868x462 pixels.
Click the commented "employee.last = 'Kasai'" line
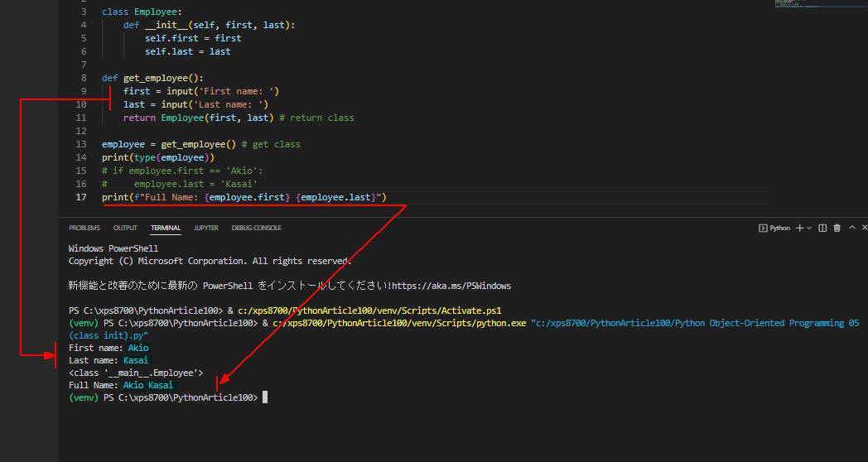[180, 185]
